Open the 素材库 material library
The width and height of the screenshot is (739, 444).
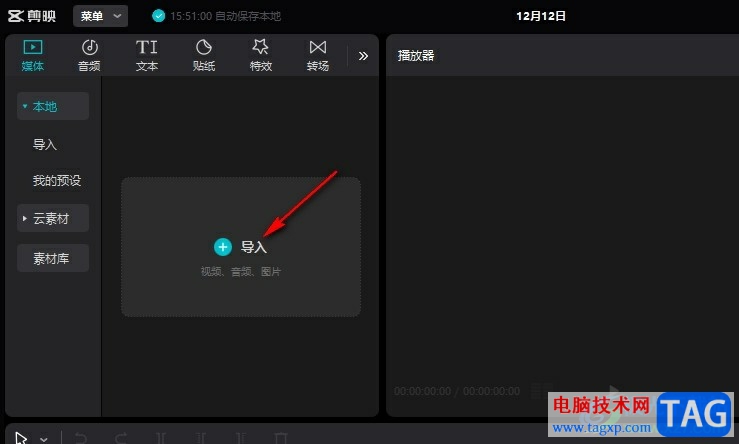pos(53,258)
